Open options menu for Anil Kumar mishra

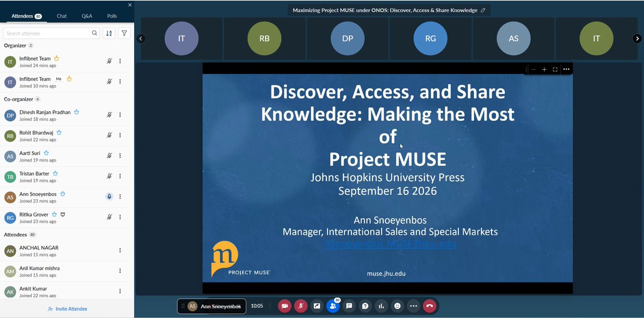pos(120,270)
